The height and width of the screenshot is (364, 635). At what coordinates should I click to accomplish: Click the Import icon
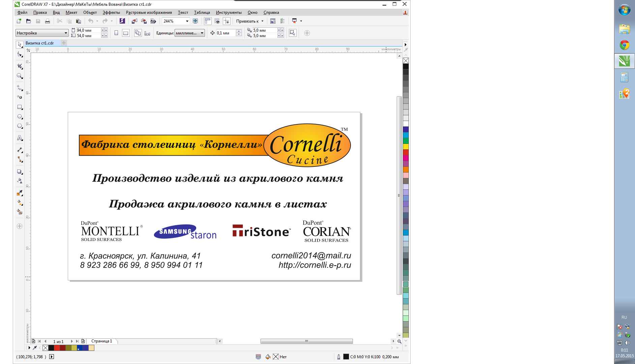tap(134, 21)
